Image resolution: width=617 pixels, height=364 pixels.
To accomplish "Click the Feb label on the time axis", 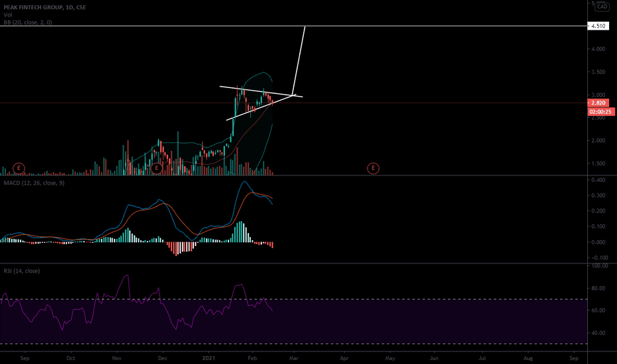I will [252, 358].
